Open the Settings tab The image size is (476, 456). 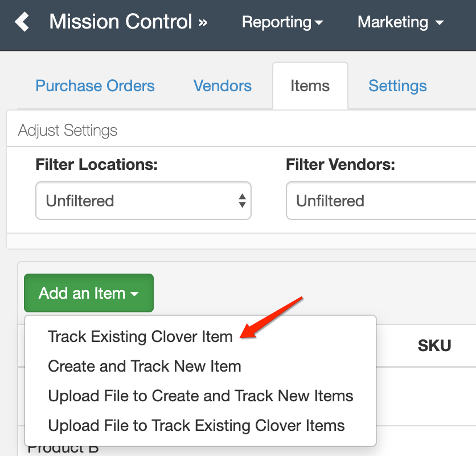click(x=397, y=85)
